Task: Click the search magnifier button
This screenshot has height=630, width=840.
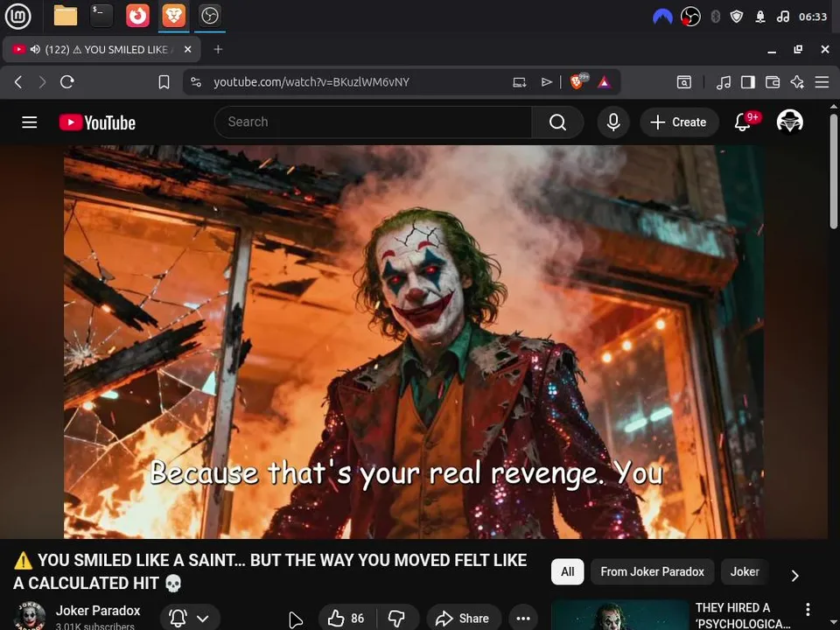Action: [557, 122]
